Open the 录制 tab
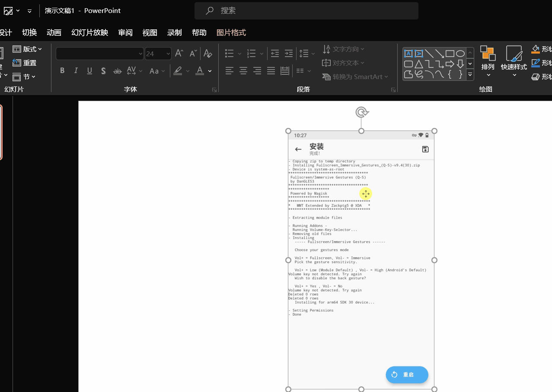The height and width of the screenshot is (392, 552). (x=175, y=32)
